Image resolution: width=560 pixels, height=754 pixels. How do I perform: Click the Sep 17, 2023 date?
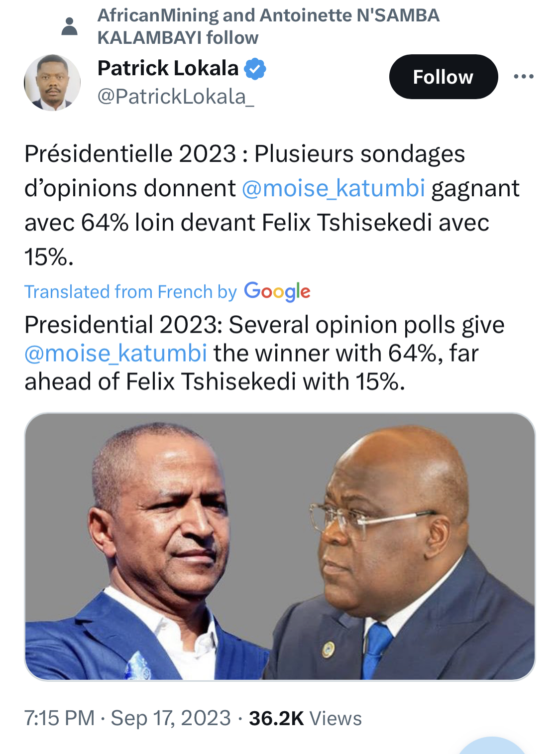(x=171, y=718)
